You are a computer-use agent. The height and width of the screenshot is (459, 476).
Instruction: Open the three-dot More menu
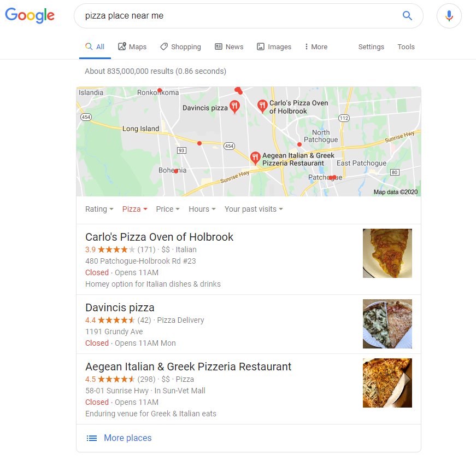316,47
